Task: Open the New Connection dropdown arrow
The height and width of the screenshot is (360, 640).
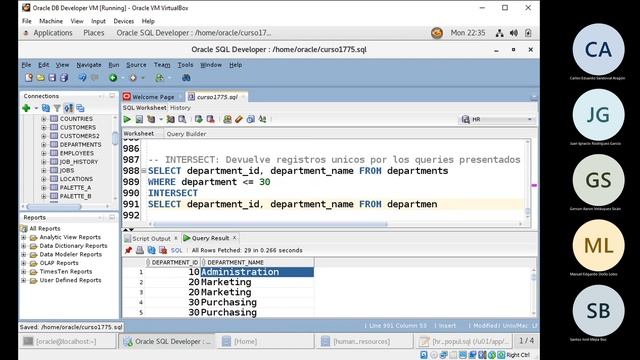Action: [x=36, y=108]
